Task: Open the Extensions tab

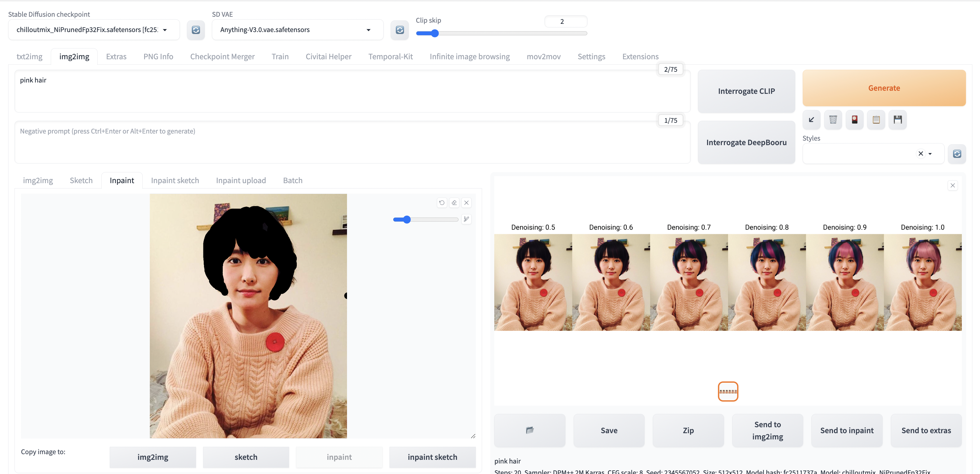Action: 640,56
